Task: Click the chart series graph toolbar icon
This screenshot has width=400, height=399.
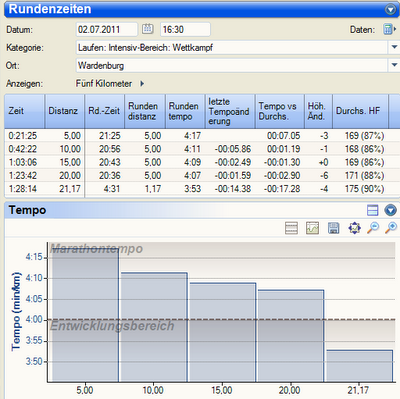Action: (312, 228)
